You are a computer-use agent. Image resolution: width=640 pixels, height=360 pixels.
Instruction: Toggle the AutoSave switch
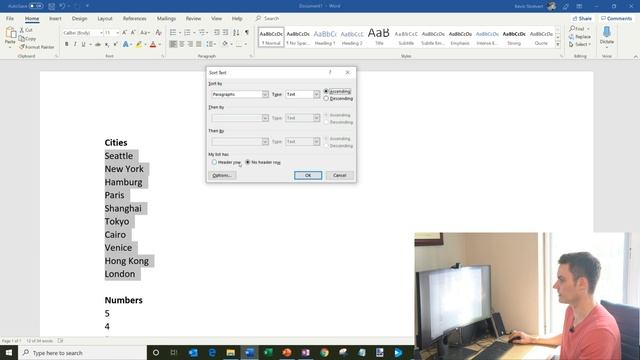tap(36, 6)
